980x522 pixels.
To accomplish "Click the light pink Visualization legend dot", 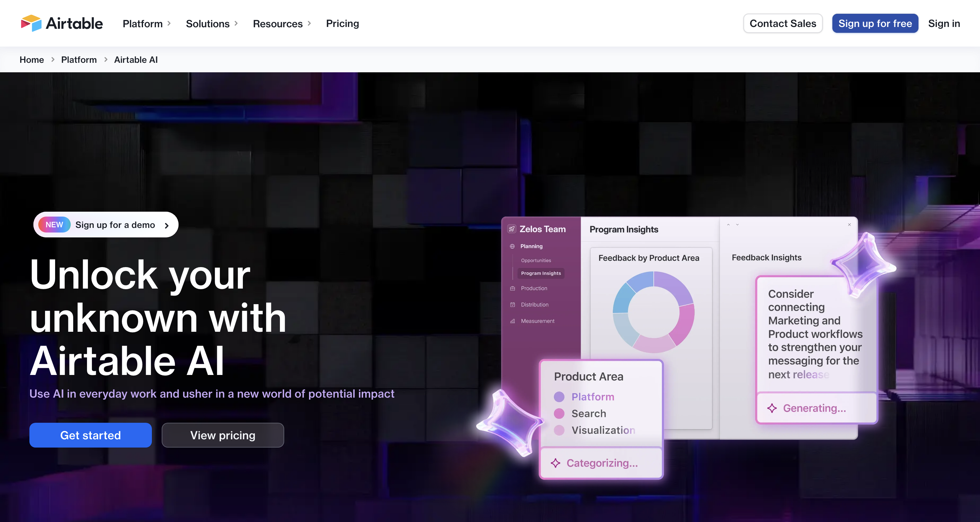I will [559, 430].
